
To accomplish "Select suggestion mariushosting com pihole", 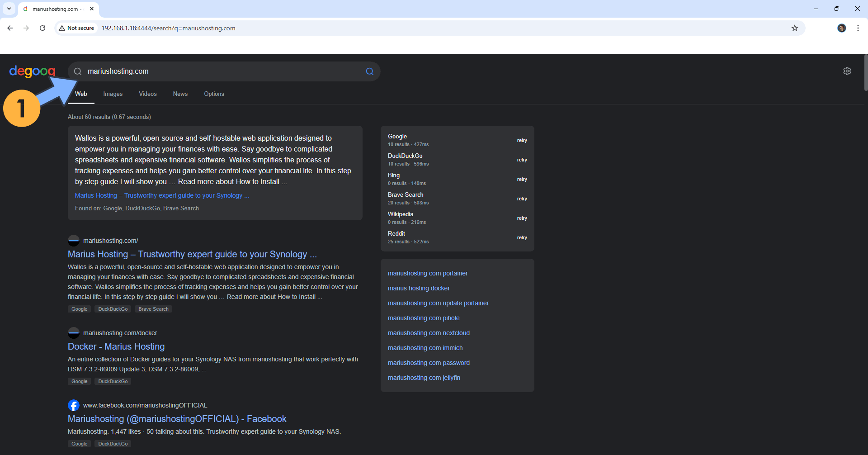I will [423, 318].
